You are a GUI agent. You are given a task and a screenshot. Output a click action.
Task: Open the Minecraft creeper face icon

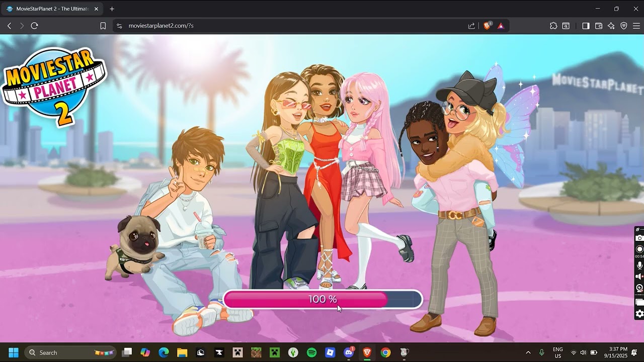pos(274,352)
